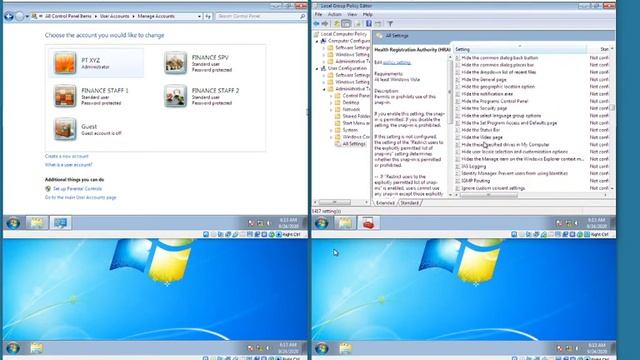Expand the Desktop tree folder
640x360 pixels.
(331, 103)
